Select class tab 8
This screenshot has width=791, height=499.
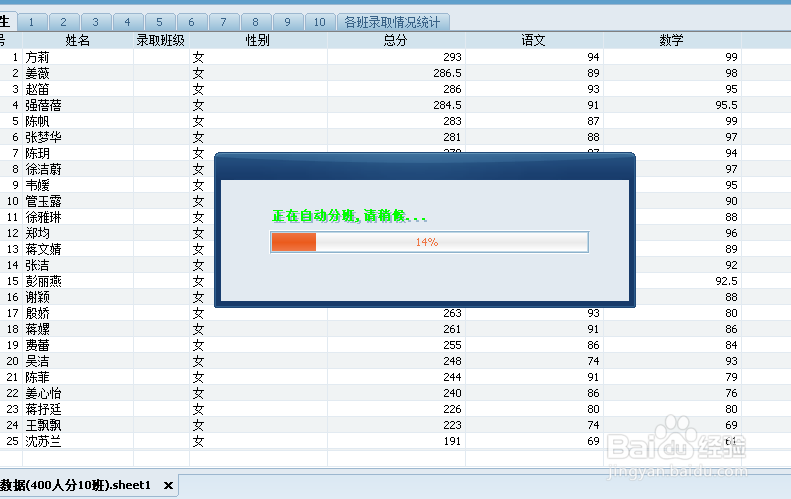[255, 22]
